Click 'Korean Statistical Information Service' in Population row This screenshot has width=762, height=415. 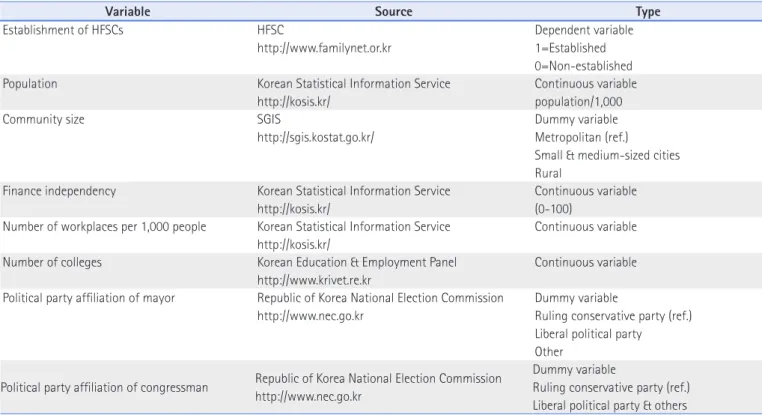click(353, 84)
